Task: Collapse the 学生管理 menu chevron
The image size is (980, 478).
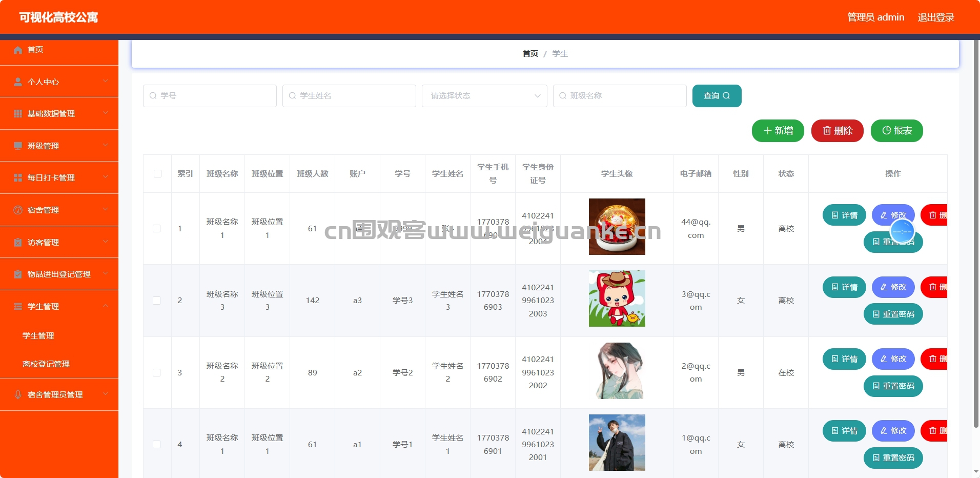Action: tap(106, 306)
